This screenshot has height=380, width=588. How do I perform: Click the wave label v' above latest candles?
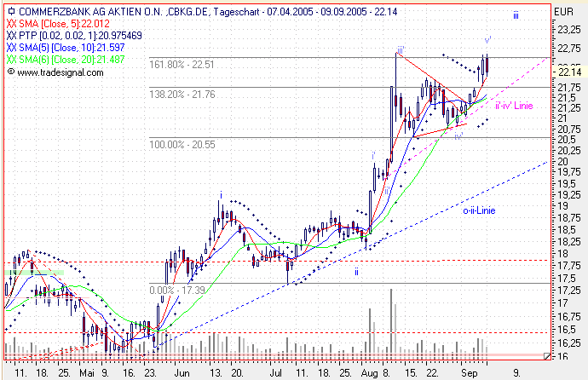click(x=488, y=40)
